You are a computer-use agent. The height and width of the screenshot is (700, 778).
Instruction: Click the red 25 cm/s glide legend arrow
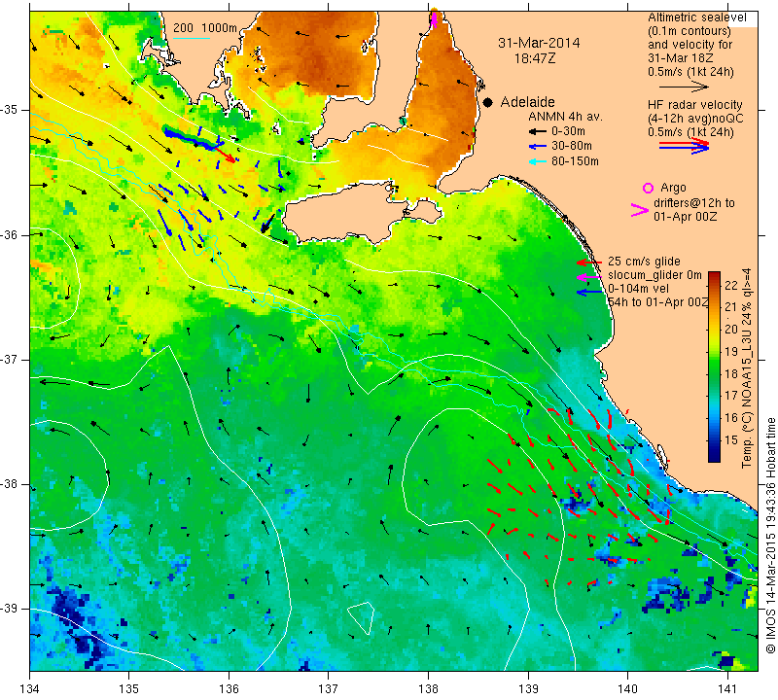click(x=589, y=262)
